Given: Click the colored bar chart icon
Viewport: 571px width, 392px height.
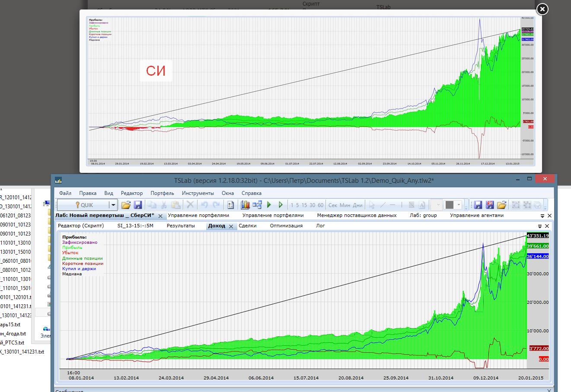Looking at the screenshot, I should (x=245, y=205).
